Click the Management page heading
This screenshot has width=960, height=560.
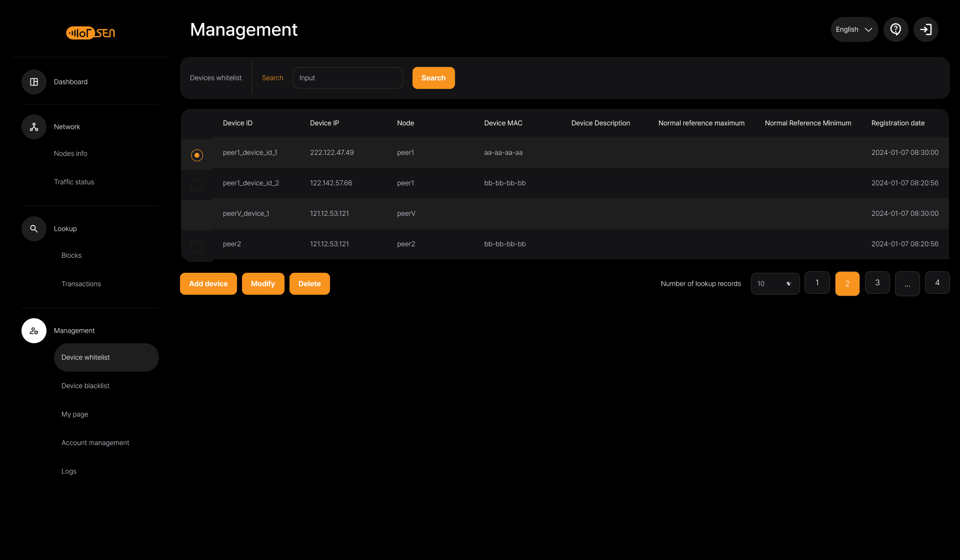243,29
